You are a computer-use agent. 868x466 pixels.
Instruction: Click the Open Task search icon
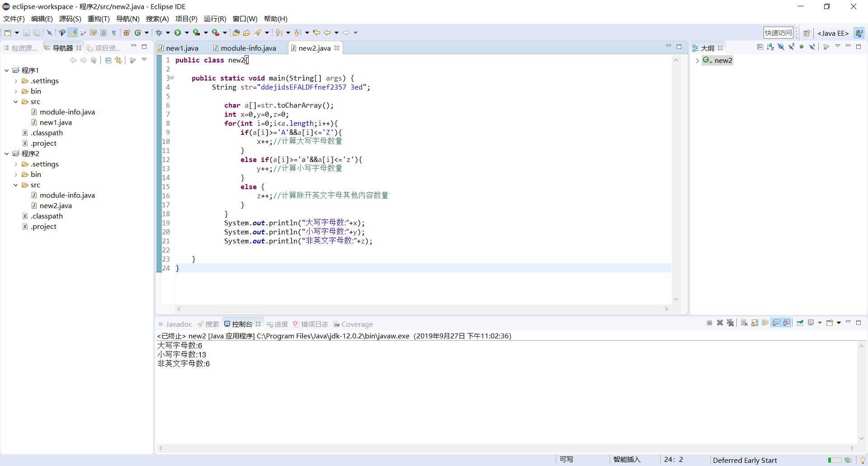246,33
